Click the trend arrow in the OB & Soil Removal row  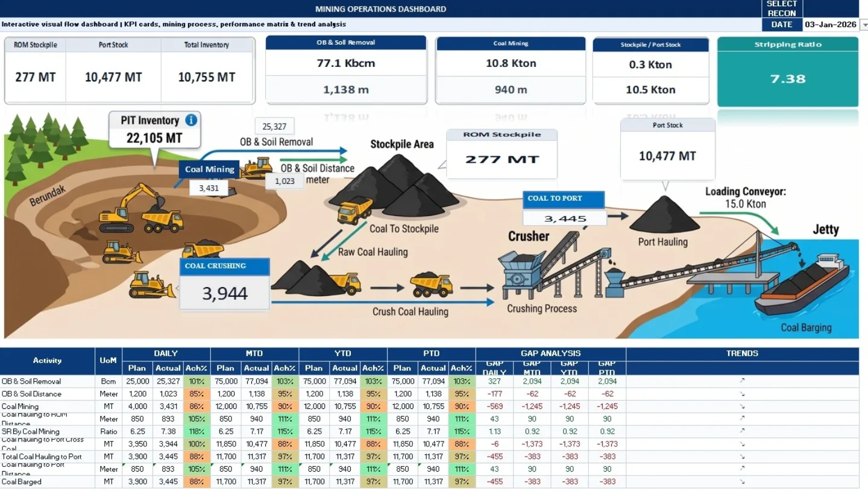[742, 381]
